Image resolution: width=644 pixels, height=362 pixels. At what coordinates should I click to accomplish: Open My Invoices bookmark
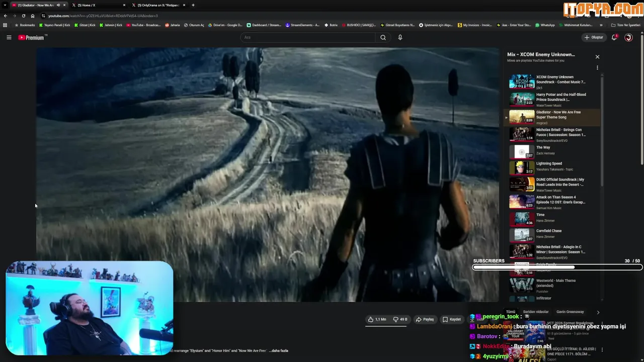click(475, 25)
